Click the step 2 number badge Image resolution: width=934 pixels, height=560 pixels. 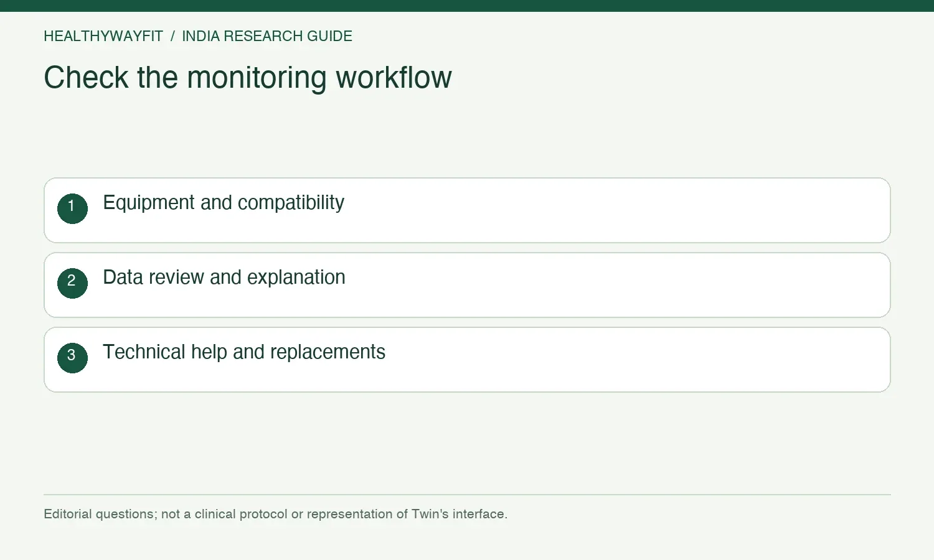pyautogui.click(x=72, y=283)
